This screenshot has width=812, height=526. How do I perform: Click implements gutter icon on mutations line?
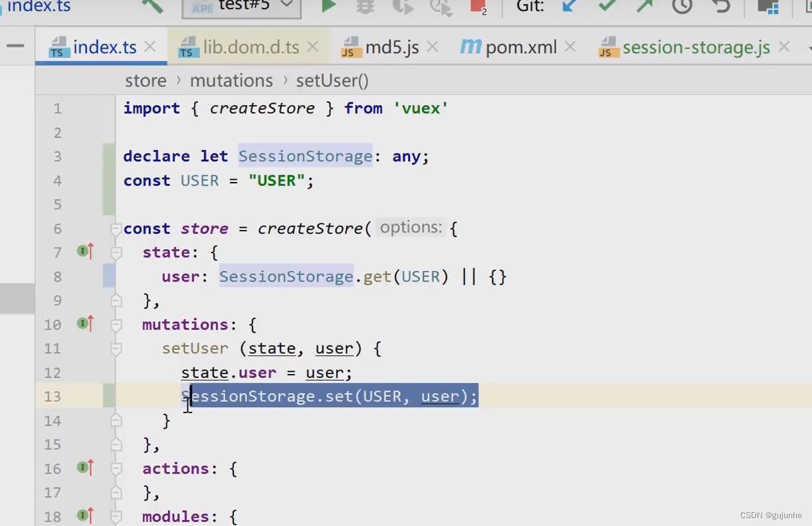pos(86,324)
